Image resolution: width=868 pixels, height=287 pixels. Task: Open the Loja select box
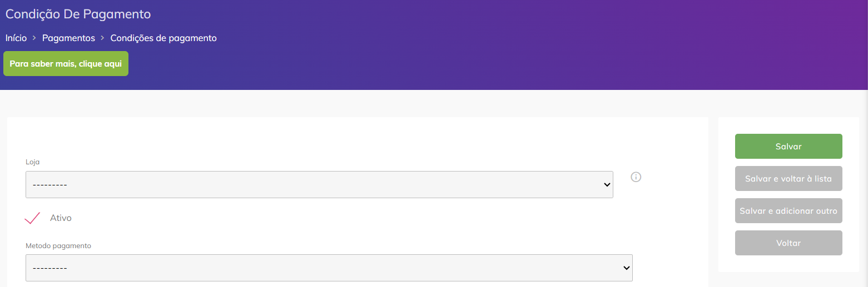(x=319, y=184)
